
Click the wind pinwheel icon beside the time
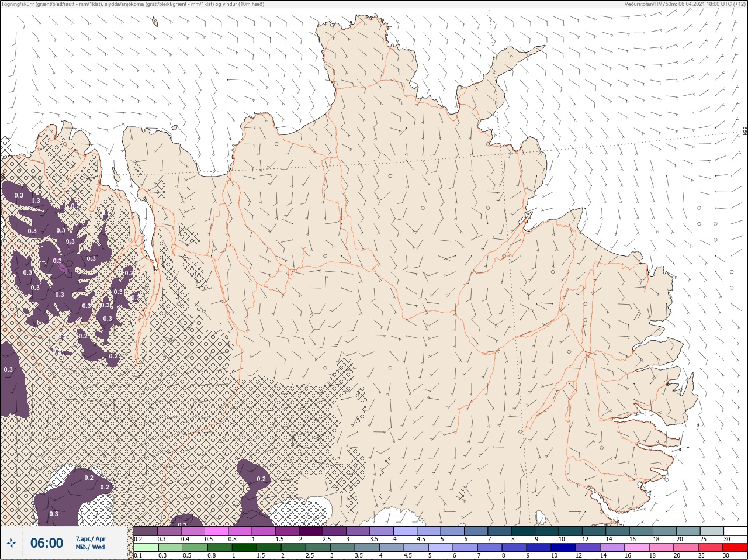(11, 544)
